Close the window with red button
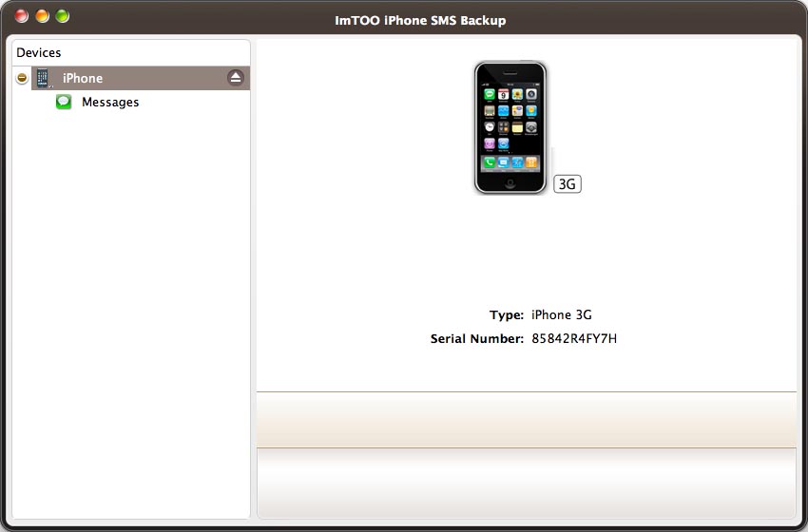 pos(22,16)
